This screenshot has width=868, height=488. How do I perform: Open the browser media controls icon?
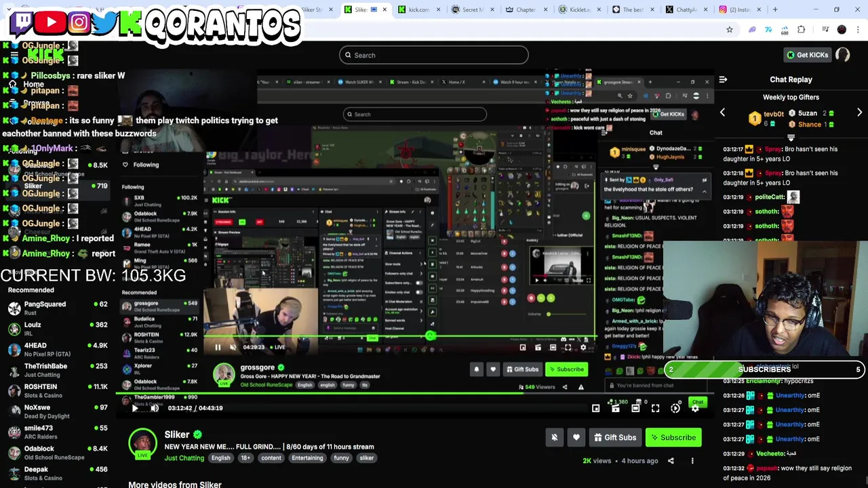[825, 30]
